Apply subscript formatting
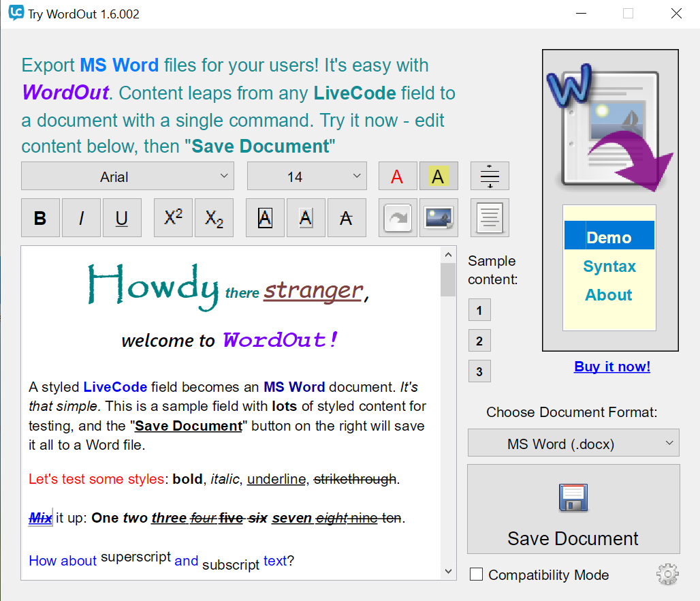The image size is (700, 601). pos(214,218)
